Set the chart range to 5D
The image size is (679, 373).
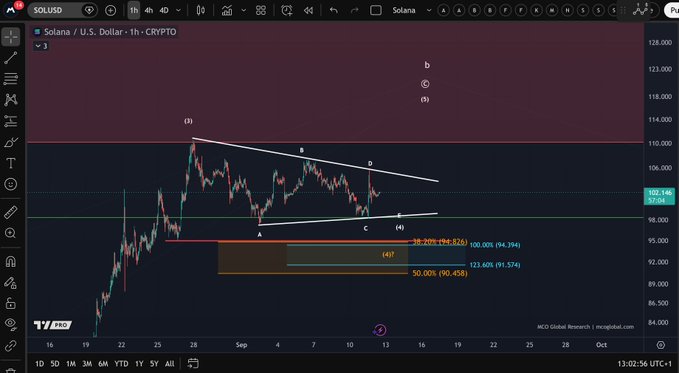pos(55,363)
